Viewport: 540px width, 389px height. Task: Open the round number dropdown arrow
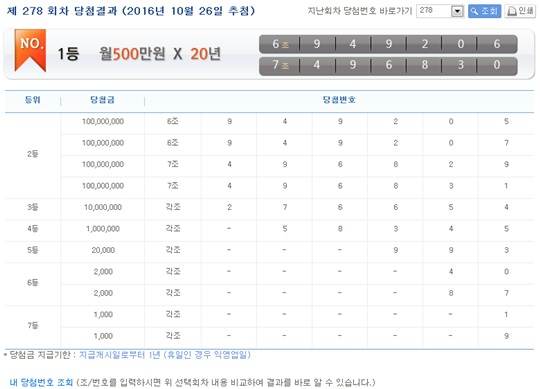point(457,11)
